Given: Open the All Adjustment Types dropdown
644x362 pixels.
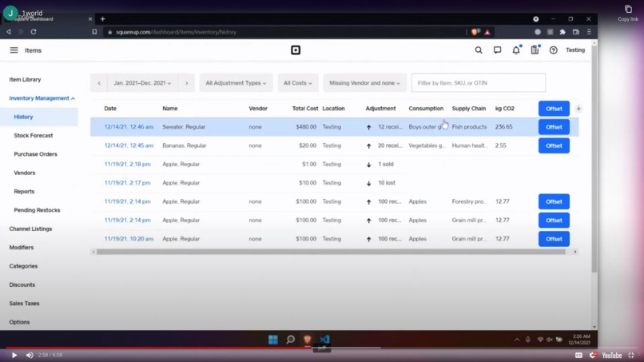Looking at the screenshot, I should point(236,83).
